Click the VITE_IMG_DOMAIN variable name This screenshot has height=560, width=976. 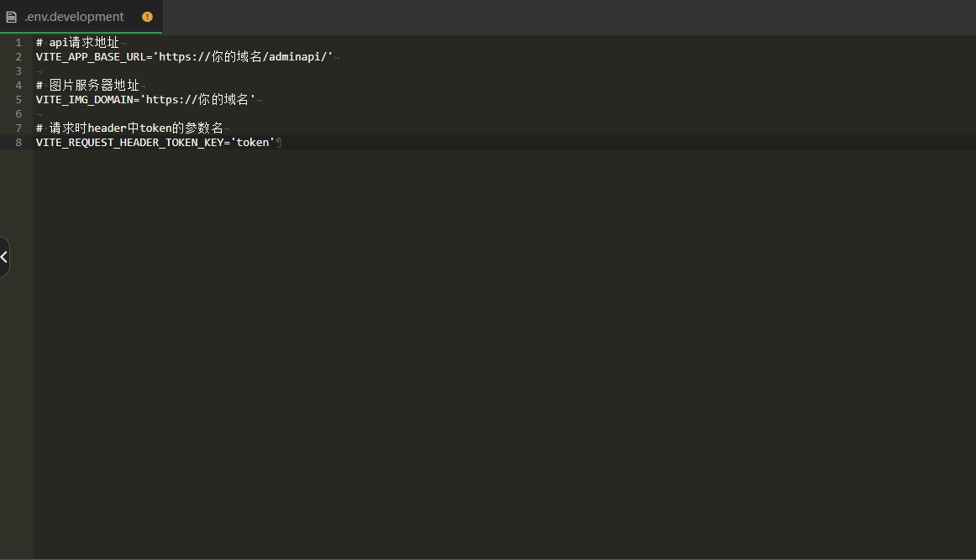(85, 100)
